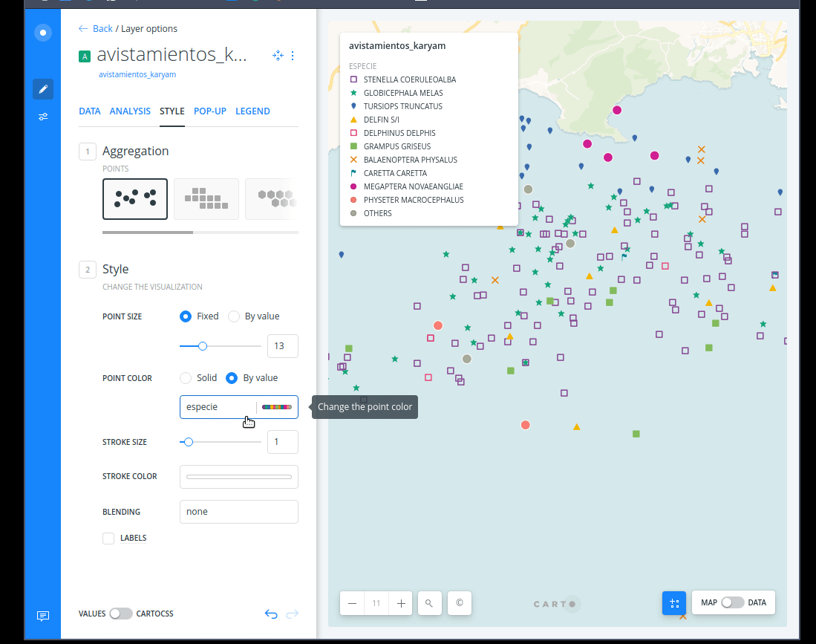Click CARETTA CARETTA legend entry
816x644 pixels.
[389, 173]
